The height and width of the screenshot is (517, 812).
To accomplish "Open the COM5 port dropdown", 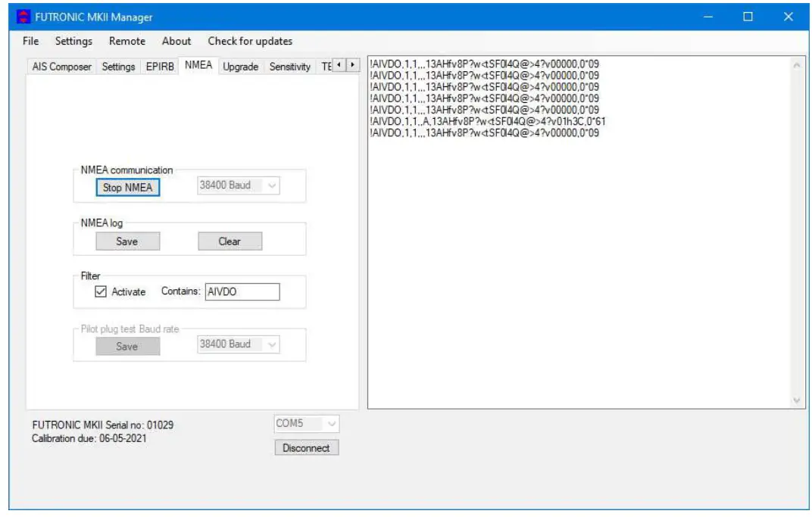I will (307, 423).
